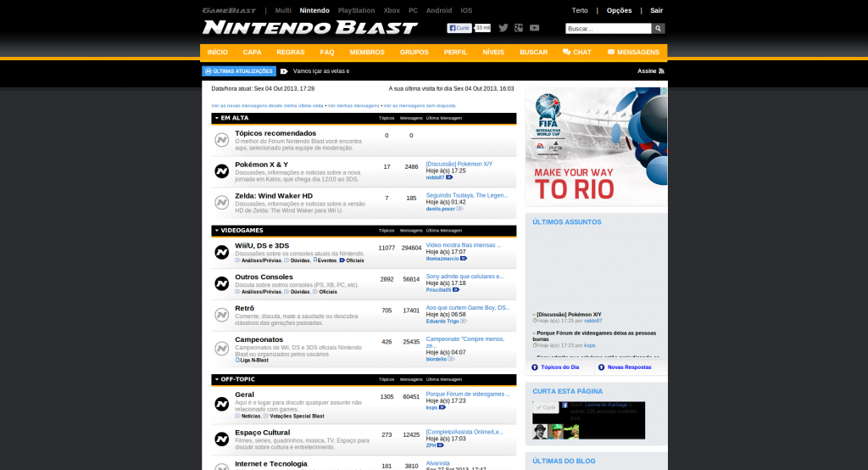Click the Zelda: Wind Waker HD status icon

click(222, 202)
